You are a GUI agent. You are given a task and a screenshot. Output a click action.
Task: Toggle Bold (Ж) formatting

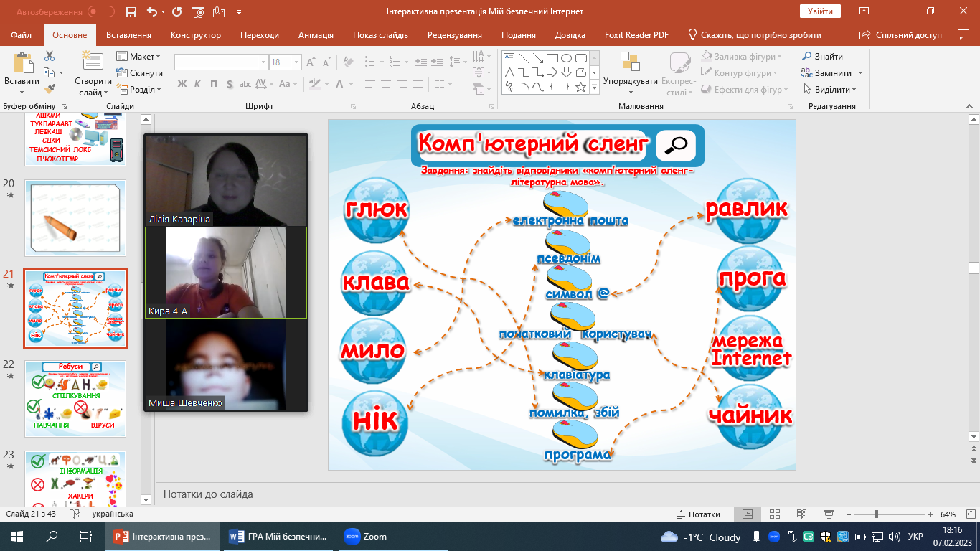[x=182, y=84]
